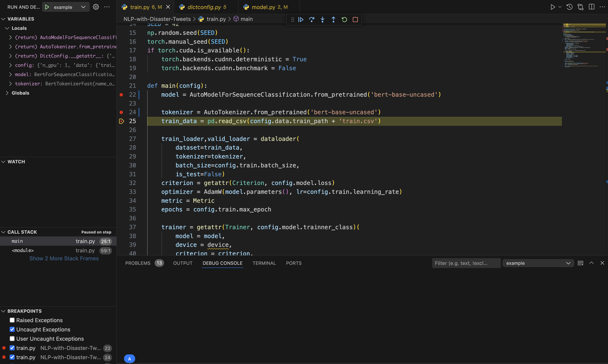
Task: Click the Step Out debug icon
Action: click(x=333, y=20)
